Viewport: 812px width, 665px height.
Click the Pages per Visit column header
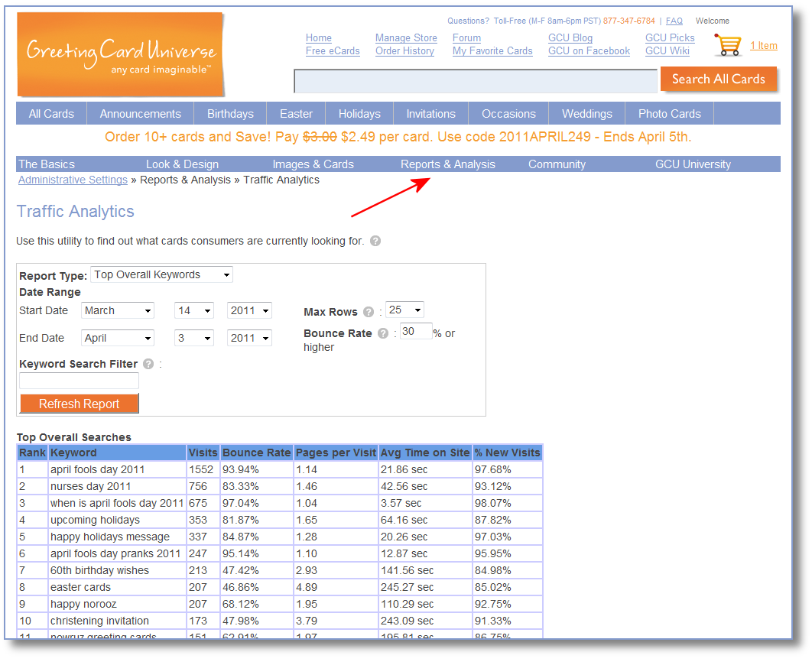pos(336,453)
